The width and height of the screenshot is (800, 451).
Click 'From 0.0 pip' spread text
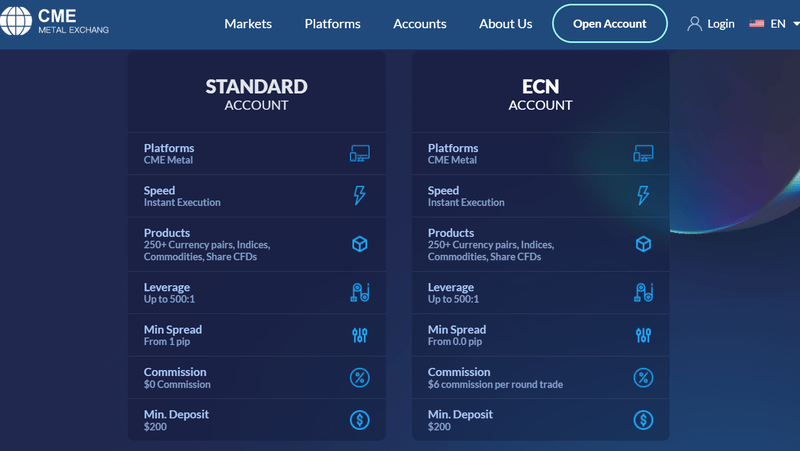(x=455, y=342)
